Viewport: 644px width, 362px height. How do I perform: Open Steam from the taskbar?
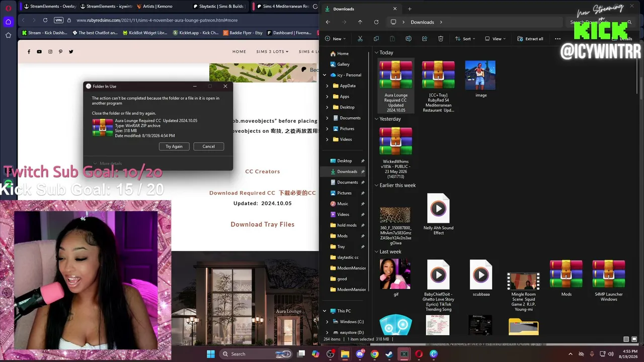[x=389, y=354]
